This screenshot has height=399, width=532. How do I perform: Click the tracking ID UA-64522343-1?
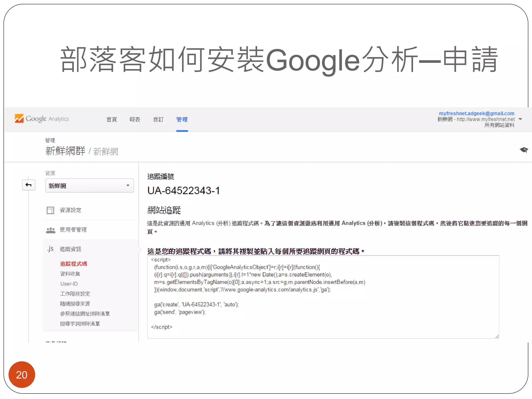tap(184, 190)
